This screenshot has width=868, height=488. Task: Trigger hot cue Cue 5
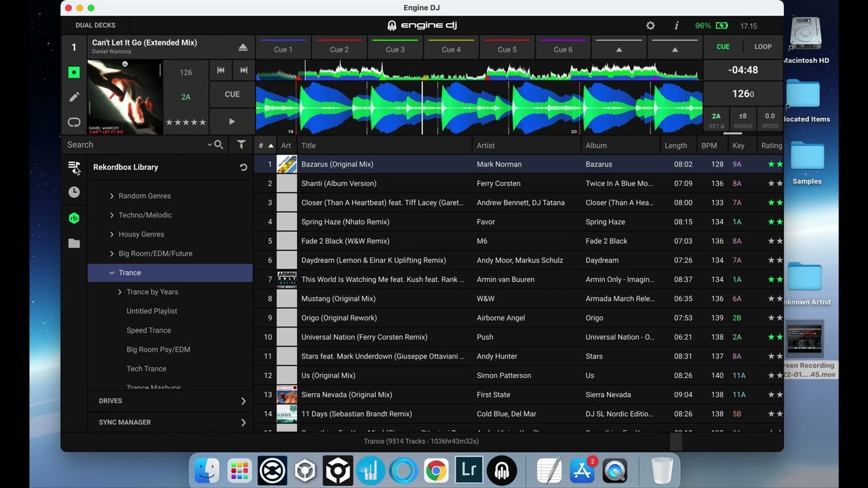point(507,48)
